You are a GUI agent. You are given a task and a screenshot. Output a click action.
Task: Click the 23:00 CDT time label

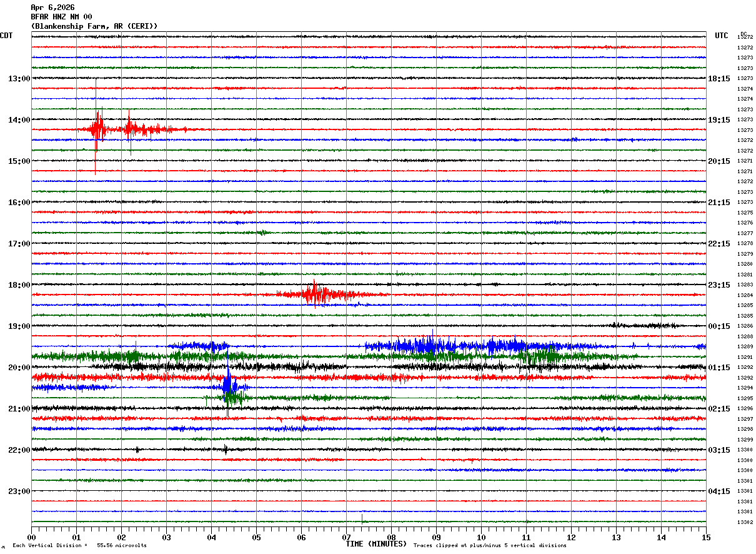(x=19, y=491)
